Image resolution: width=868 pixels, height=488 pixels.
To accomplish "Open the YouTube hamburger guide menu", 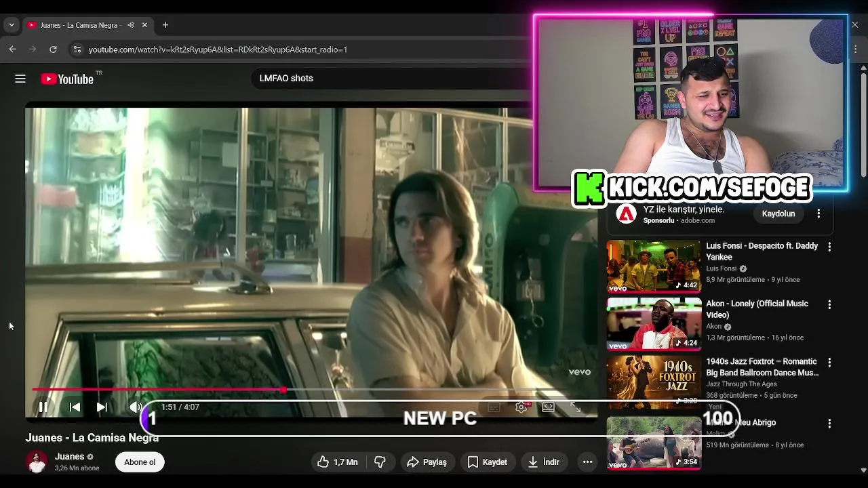I will coord(20,79).
